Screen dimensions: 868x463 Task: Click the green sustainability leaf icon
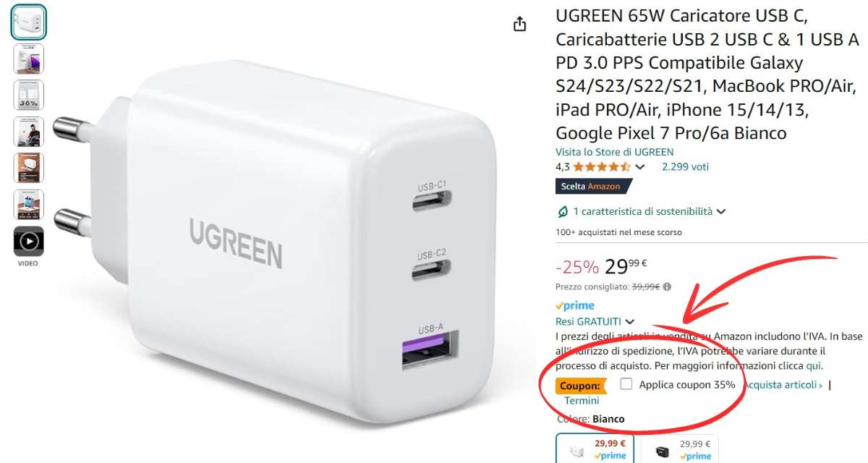(x=563, y=211)
